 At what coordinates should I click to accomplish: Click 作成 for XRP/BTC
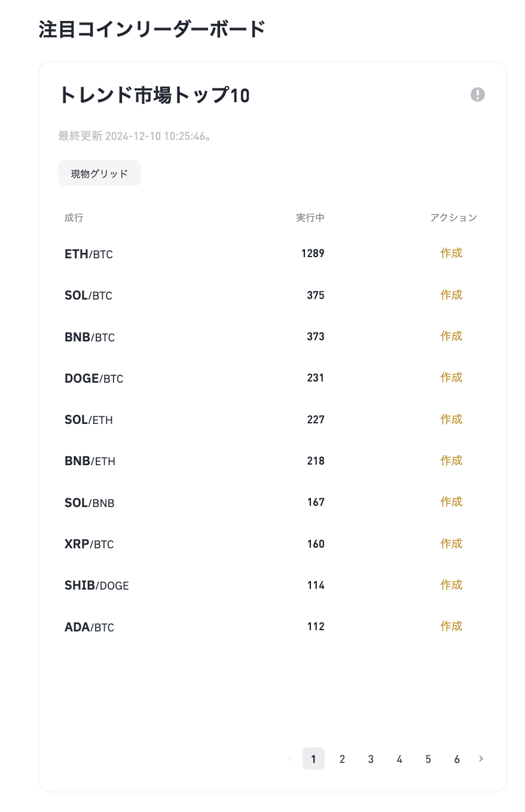[x=451, y=544]
